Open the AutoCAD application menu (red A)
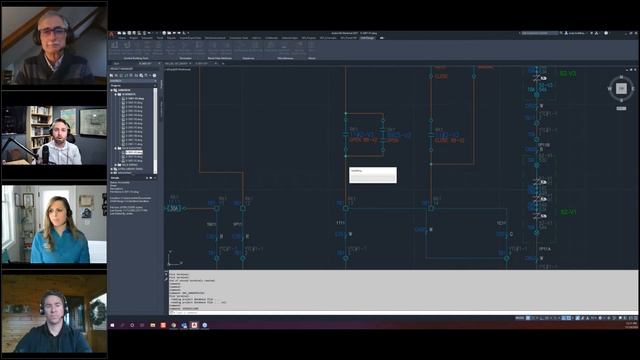The height and width of the screenshot is (360, 640). coord(111,35)
